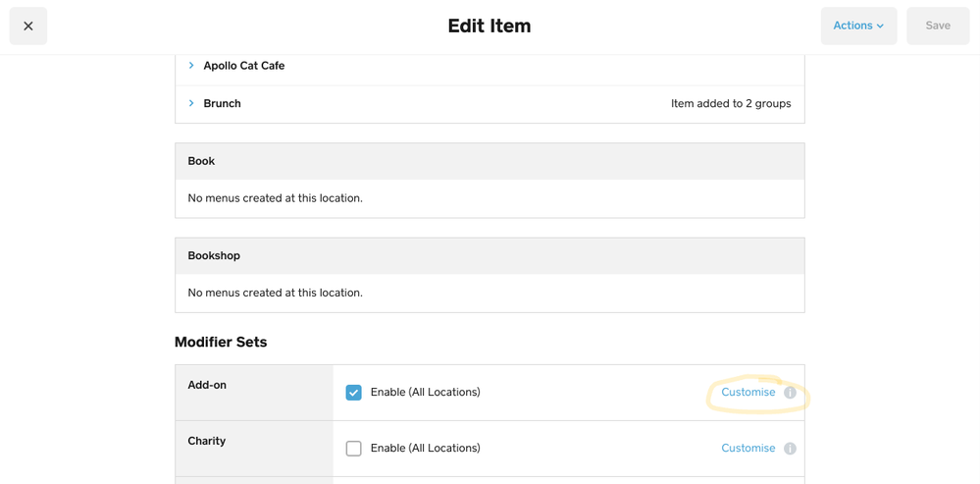Expand the Apollo Cat Cafe chevron
Image resolution: width=980 pixels, height=484 pixels.
(x=191, y=66)
